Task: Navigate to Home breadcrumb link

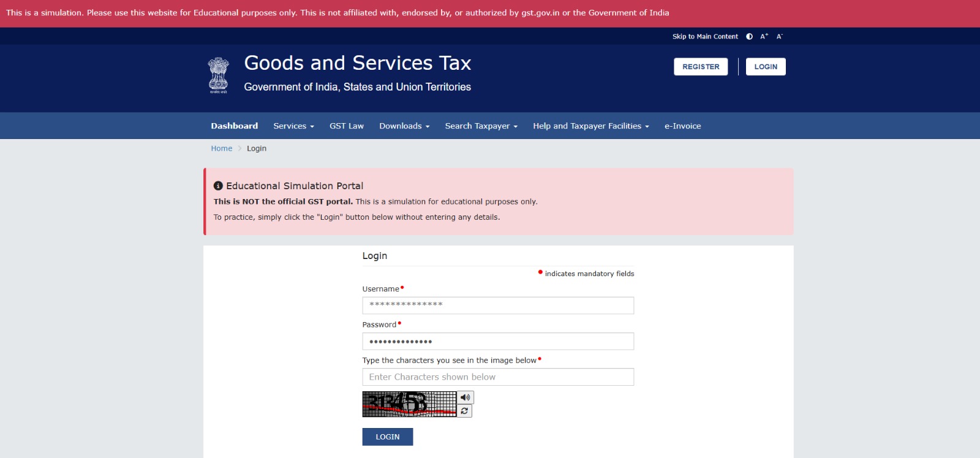Action: point(222,148)
